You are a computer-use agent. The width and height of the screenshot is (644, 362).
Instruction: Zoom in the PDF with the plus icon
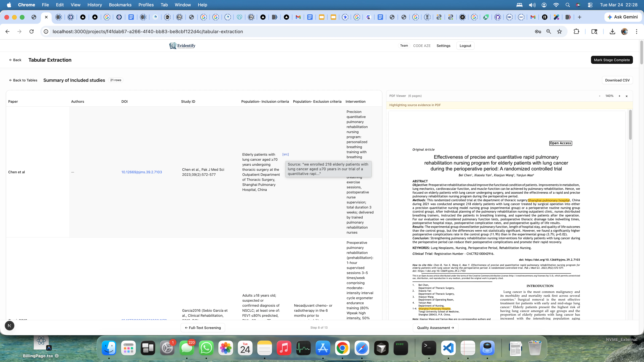tap(620, 96)
